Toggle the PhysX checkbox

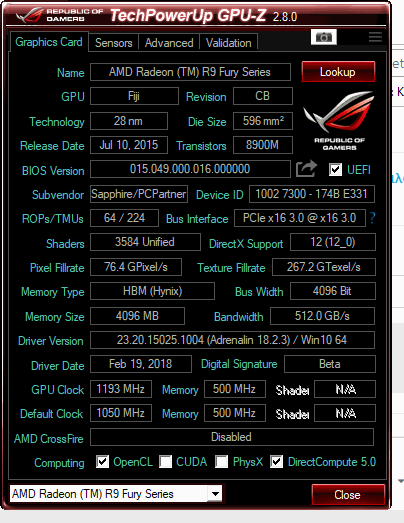(222, 462)
